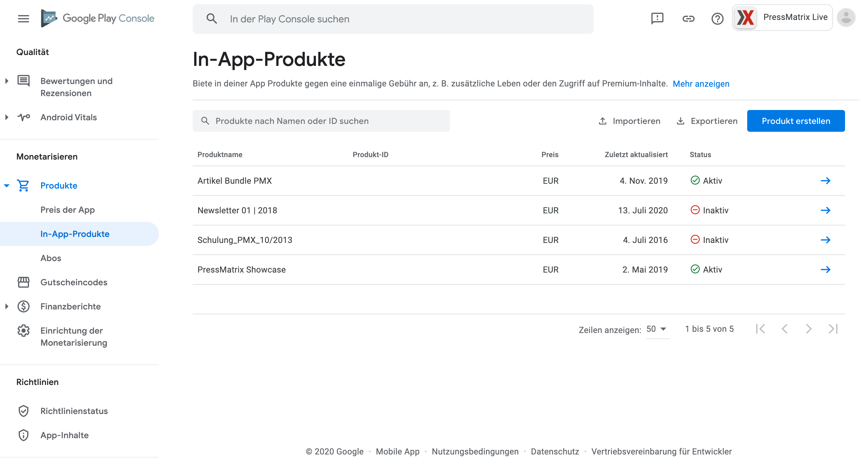
Task: Go to first page of results
Action: [760, 329]
